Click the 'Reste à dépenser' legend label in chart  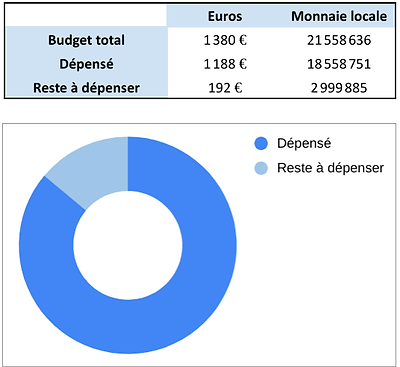pos(330,168)
